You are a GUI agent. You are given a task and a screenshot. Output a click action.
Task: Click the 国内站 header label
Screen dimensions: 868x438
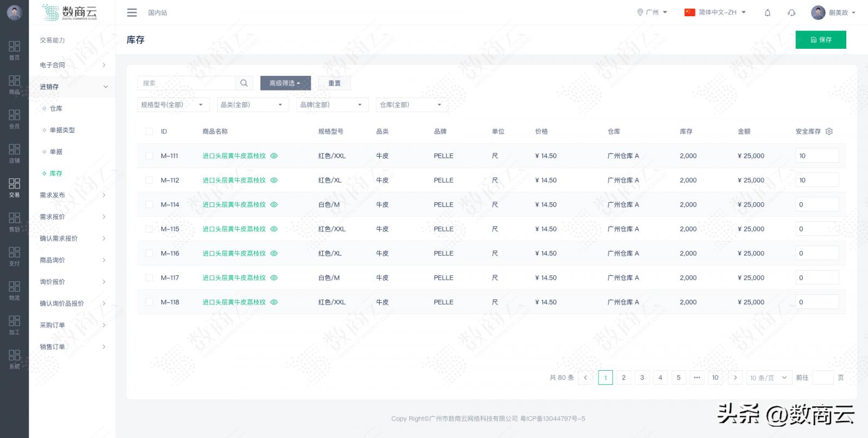tap(157, 12)
